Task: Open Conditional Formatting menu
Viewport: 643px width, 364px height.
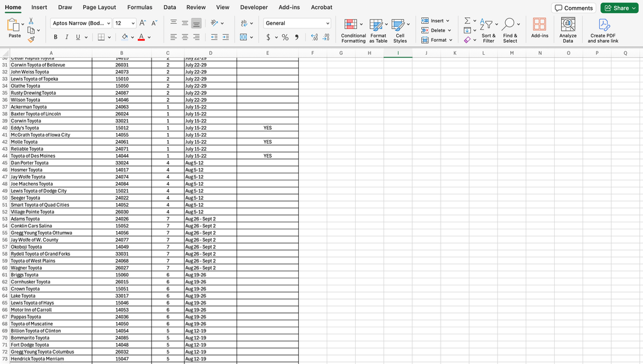Action: [353, 30]
